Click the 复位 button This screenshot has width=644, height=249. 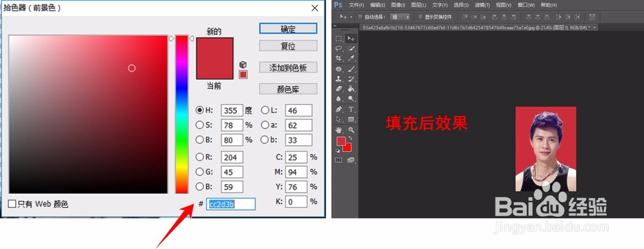click(288, 46)
